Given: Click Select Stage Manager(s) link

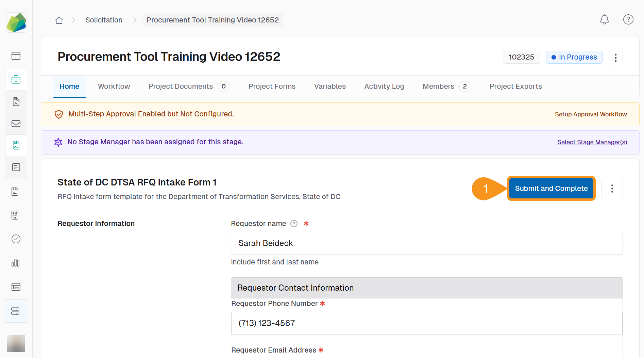Looking at the screenshot, I should 592,142.
